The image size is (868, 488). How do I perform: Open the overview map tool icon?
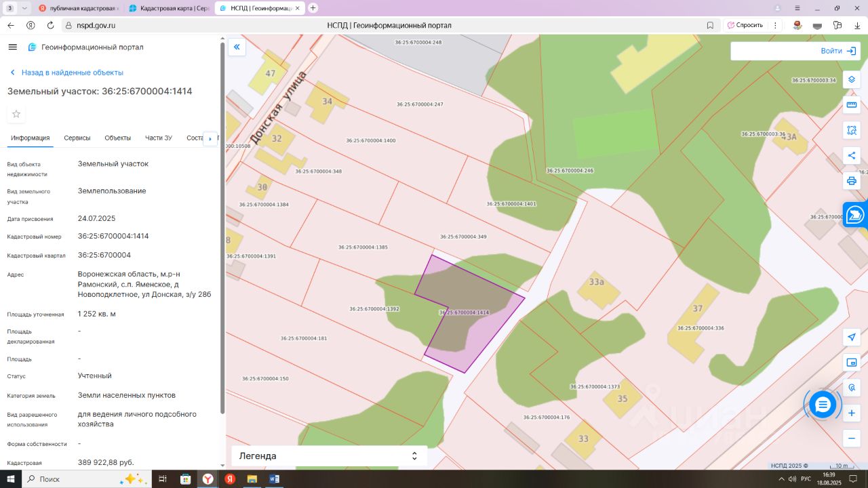852,363
